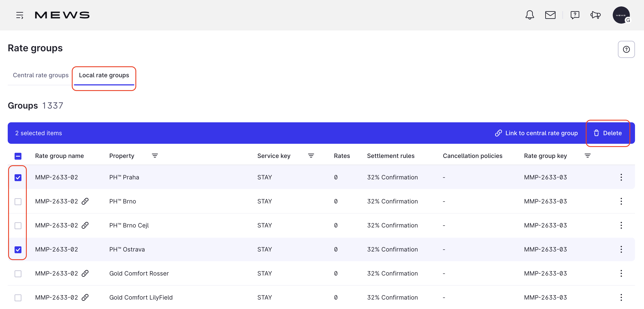
Task: Click the Rates value 0 for PH Ostrava
Action: click(336, 249)
